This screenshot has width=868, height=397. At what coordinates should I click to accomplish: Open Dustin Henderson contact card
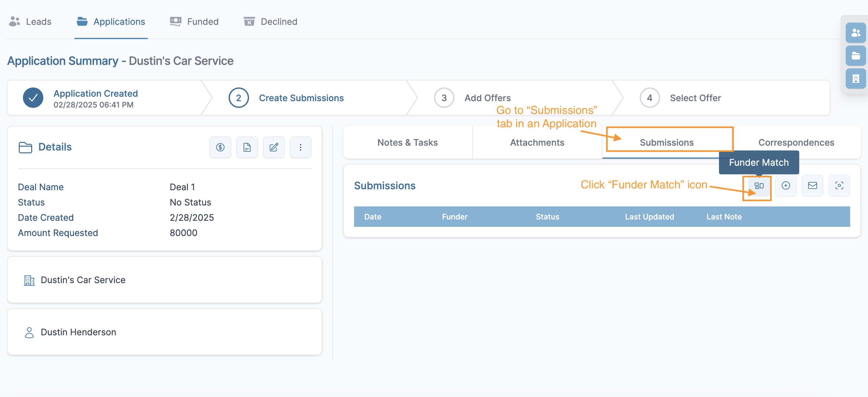78,332
